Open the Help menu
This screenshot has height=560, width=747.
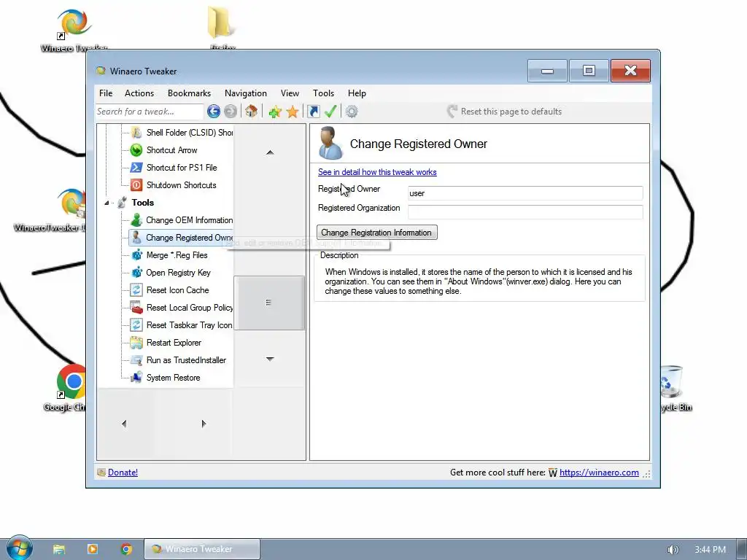coord(357,93)
